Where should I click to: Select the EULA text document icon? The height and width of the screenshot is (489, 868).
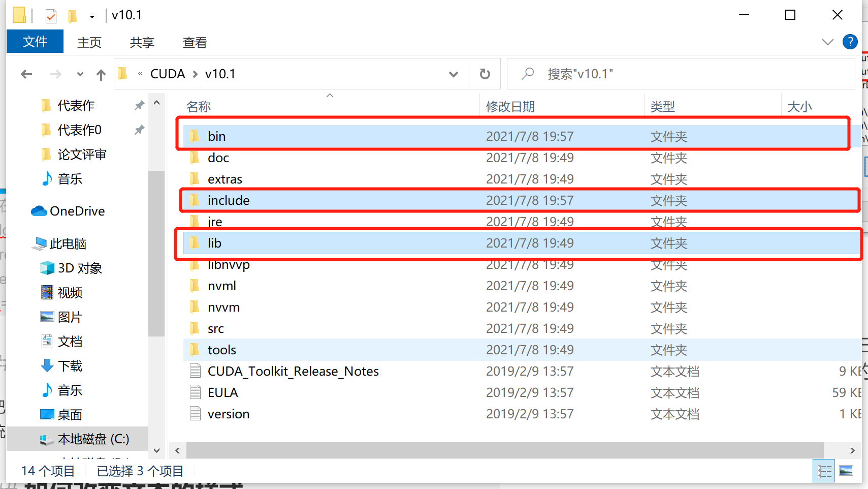195,392
